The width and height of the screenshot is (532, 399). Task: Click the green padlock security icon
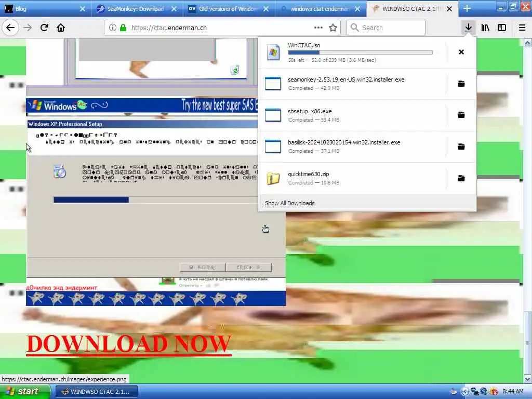(123, 28)
